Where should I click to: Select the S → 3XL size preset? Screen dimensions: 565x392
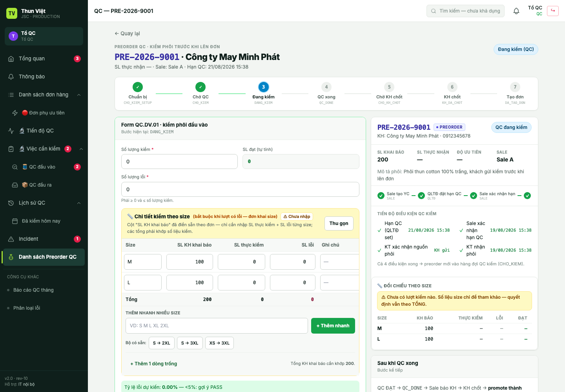[x=190, y=343]
